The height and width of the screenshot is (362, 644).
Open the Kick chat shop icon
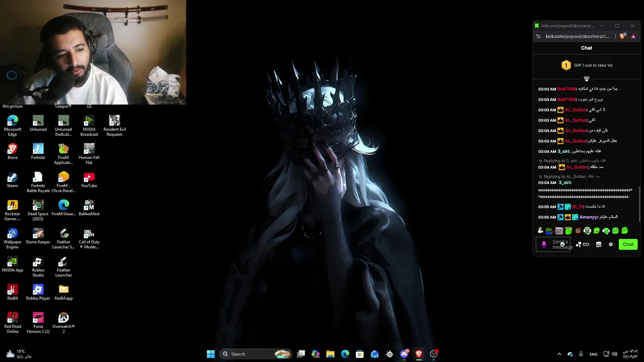click(599, 244)
